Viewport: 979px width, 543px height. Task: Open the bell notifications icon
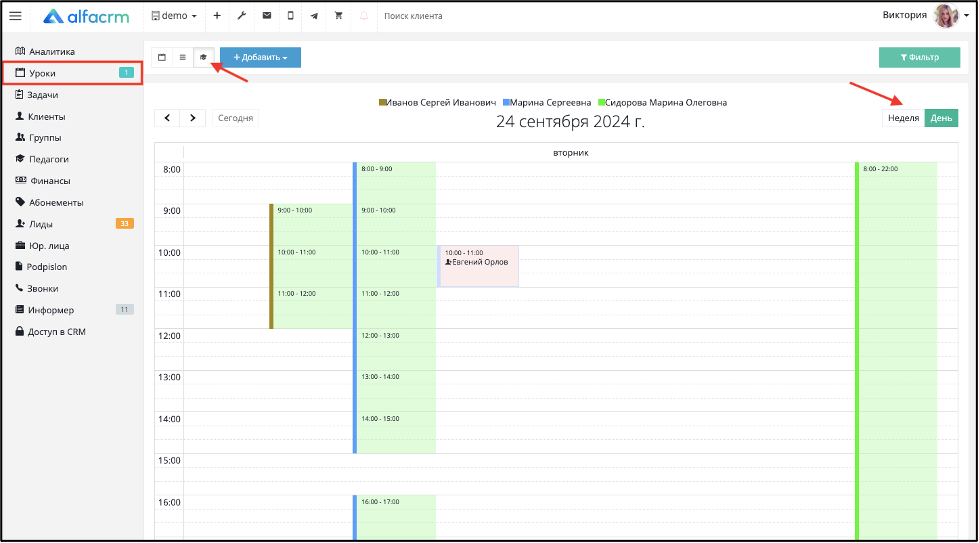tap(363, 16)
